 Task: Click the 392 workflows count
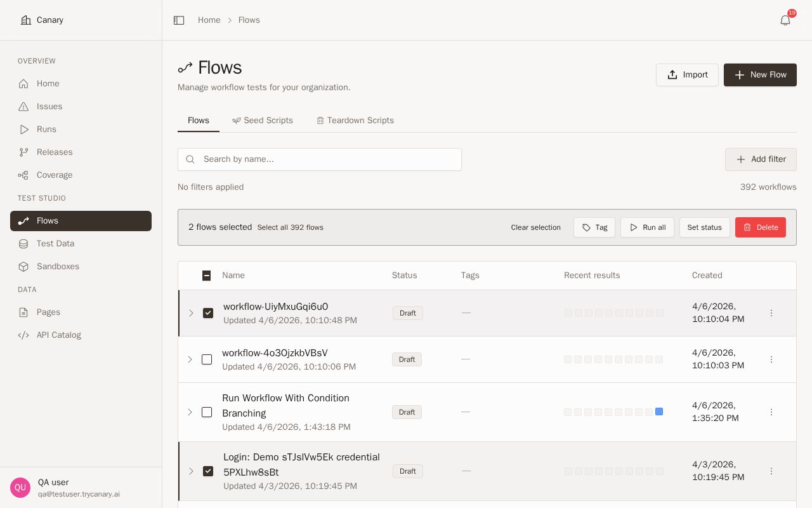768,187
